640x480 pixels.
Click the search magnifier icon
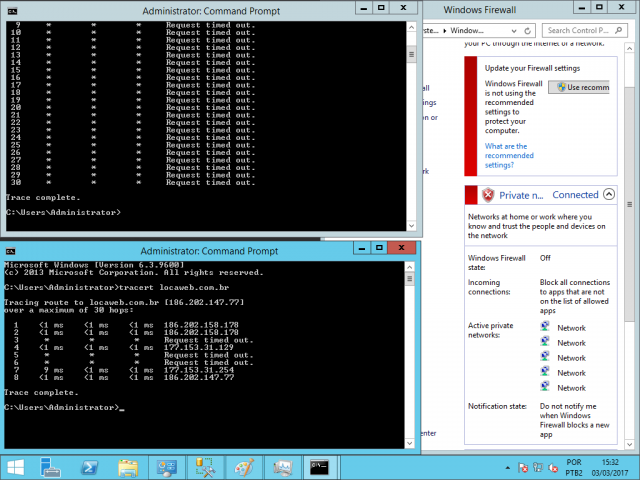point(618,31)
